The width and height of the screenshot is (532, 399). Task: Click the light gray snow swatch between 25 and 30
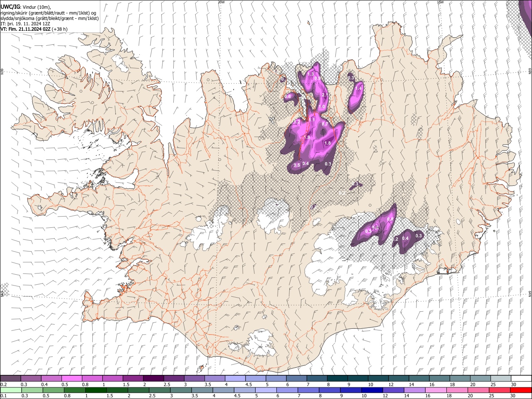pyautogui.click(x=500, y=379)
